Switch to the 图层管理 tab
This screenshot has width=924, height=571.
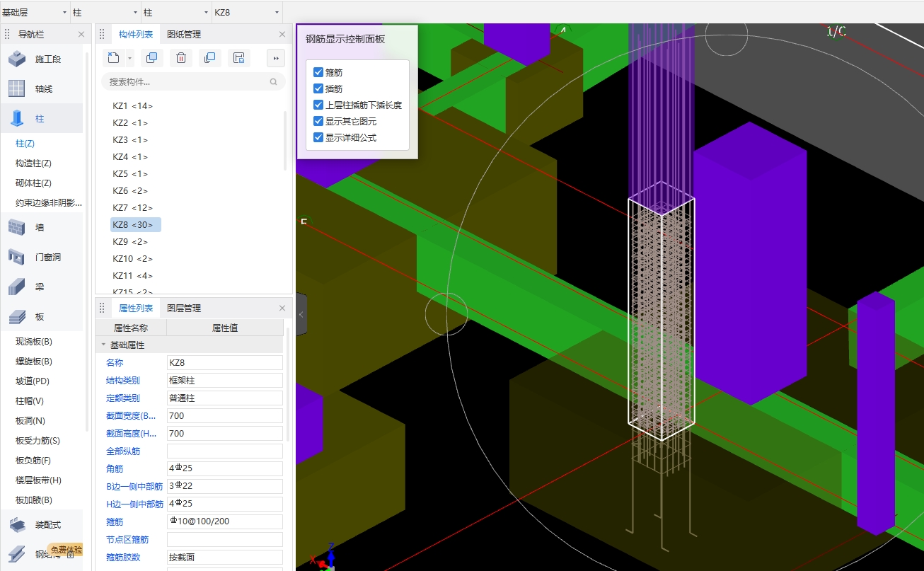click(x=184, y=308)
